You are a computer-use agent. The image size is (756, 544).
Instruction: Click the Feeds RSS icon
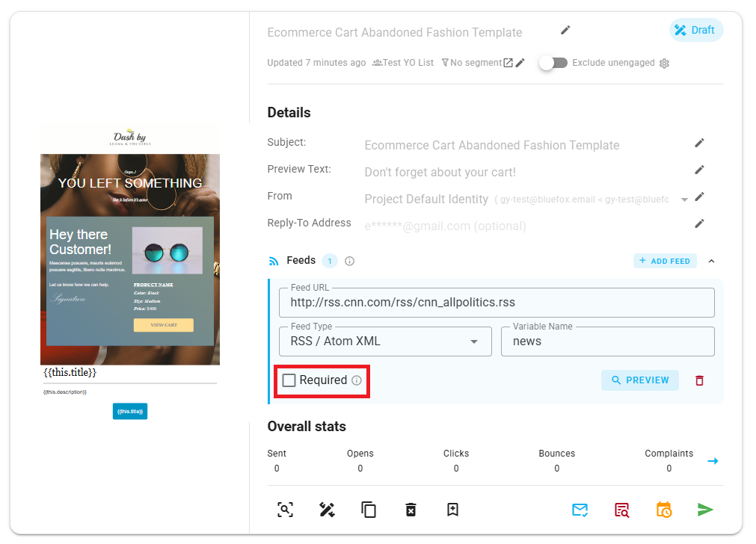274,261
